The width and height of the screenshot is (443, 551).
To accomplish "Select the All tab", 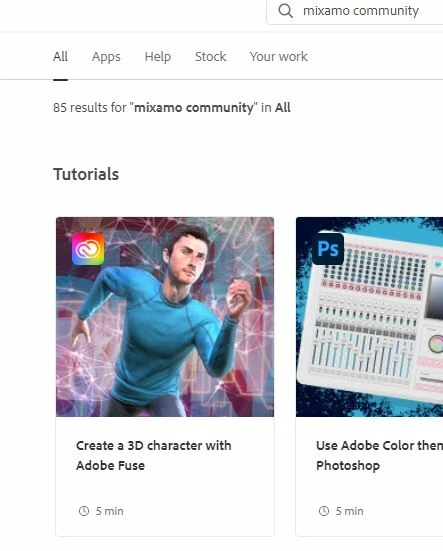I will [x=60, y=57].
